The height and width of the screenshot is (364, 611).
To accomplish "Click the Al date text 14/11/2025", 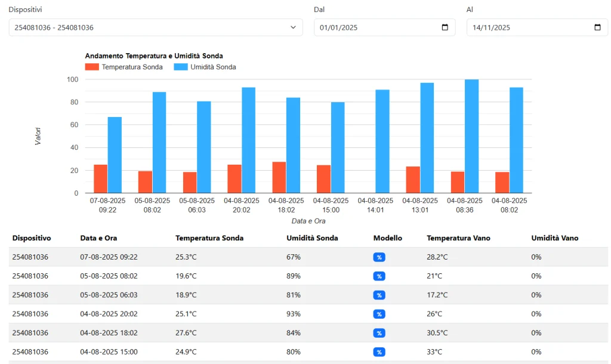I will [491, 27].
